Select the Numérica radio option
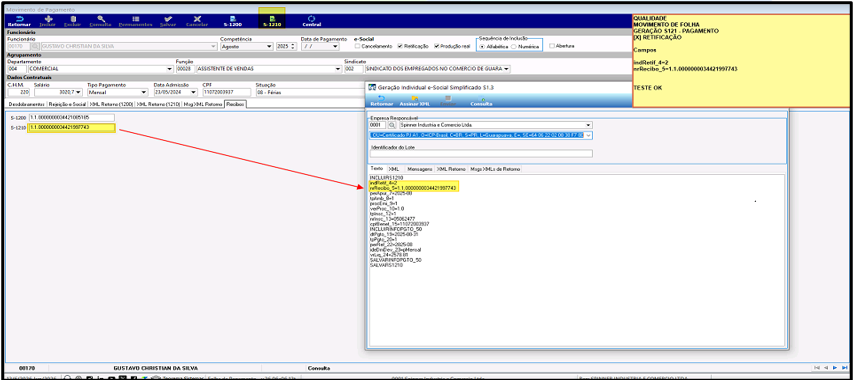This screenshot has width=855, height=380. pos(514,47)
